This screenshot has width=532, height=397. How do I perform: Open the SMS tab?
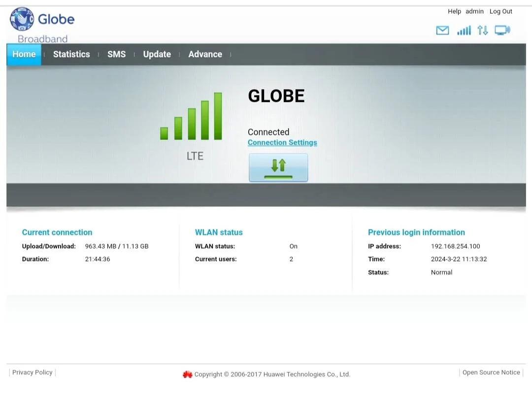click(x=116, y=54)
